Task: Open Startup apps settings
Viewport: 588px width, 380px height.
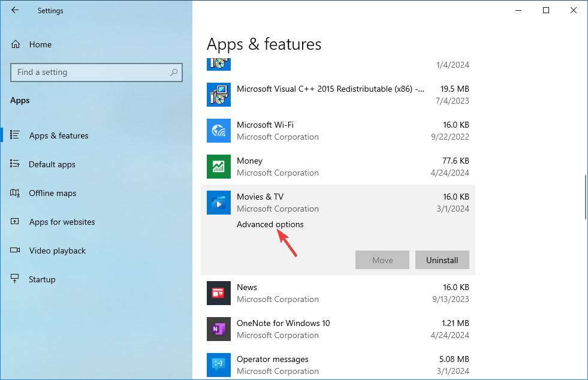Action: [x=42, y=279]
